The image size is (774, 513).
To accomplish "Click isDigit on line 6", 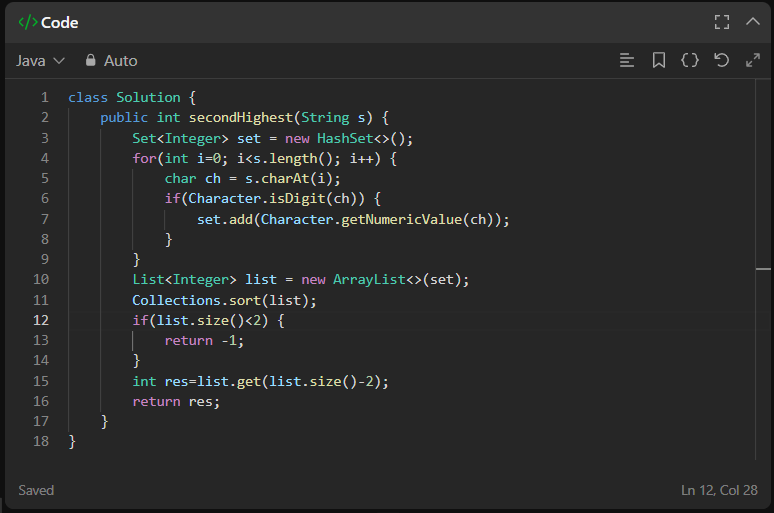I will 297,198.
